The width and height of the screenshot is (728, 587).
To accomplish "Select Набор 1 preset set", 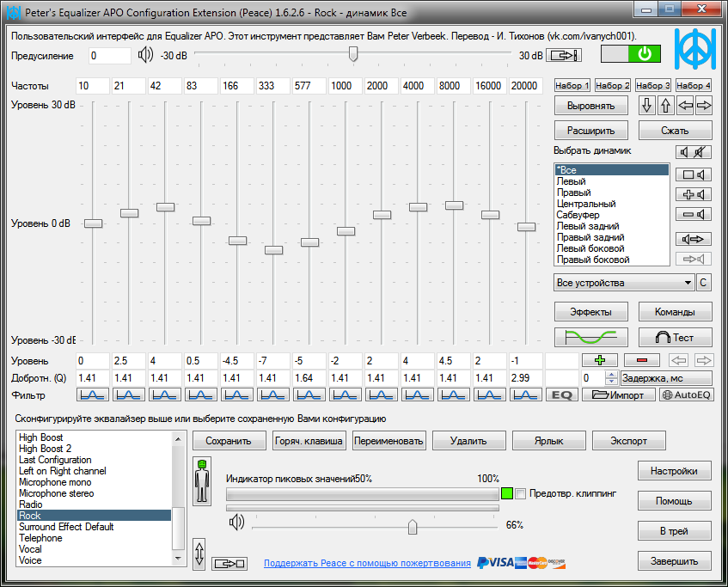I will (572, 85).
